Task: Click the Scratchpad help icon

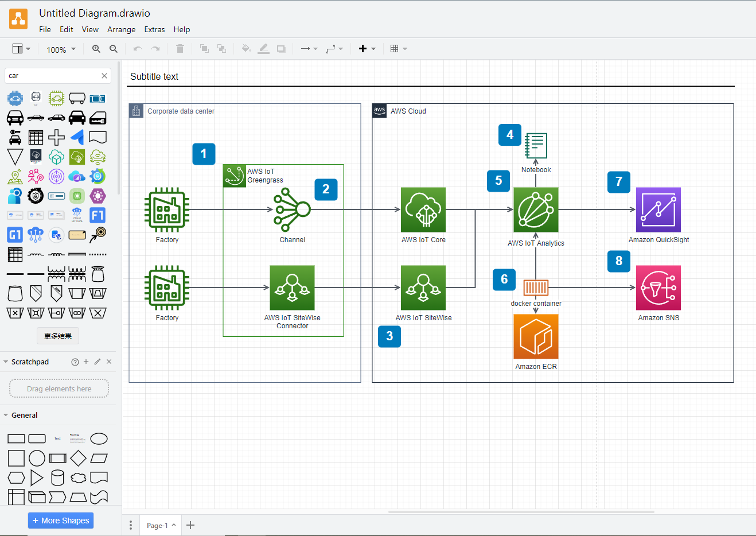Action: (75, 362)
